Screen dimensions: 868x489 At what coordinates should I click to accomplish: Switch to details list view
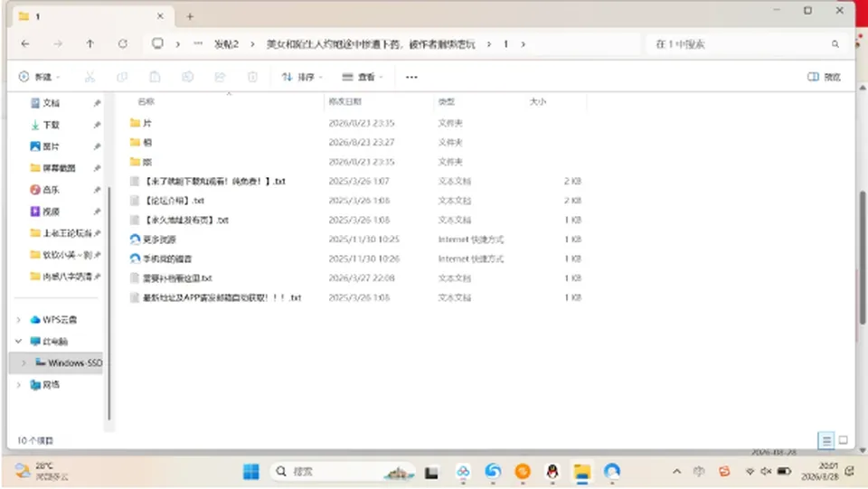click(x=826, y=440)
